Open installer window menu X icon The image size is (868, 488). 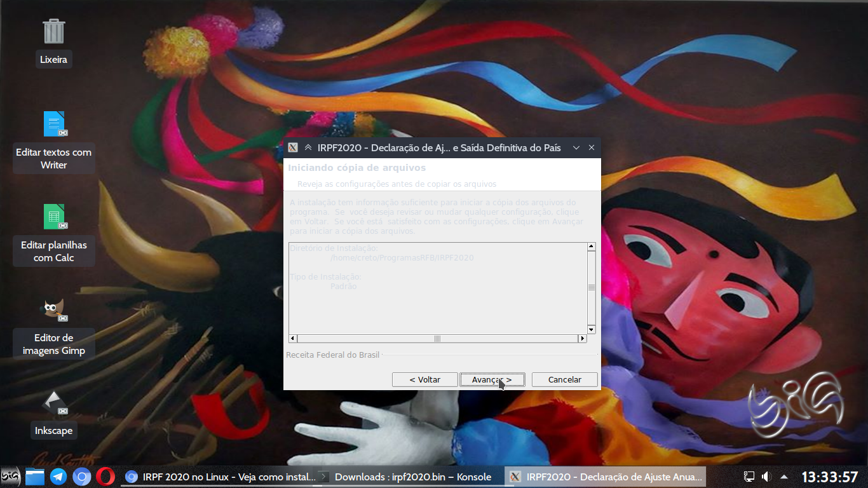(x=293, y=147)
